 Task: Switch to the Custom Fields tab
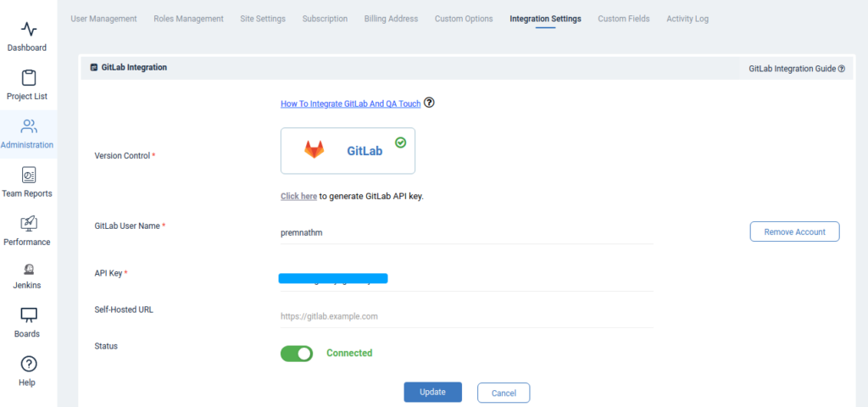pyautogui.click(x=624, y=19)
